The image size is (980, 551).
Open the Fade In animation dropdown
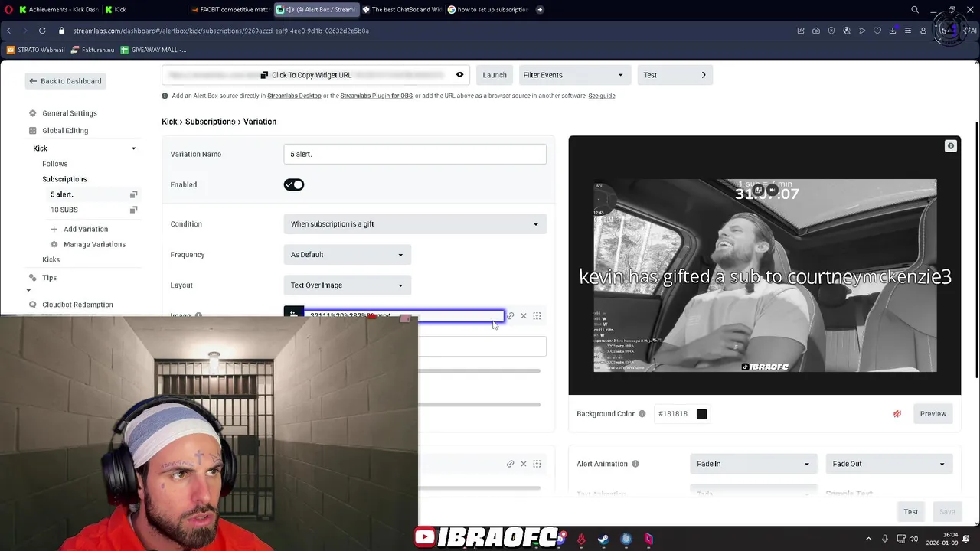753,464
